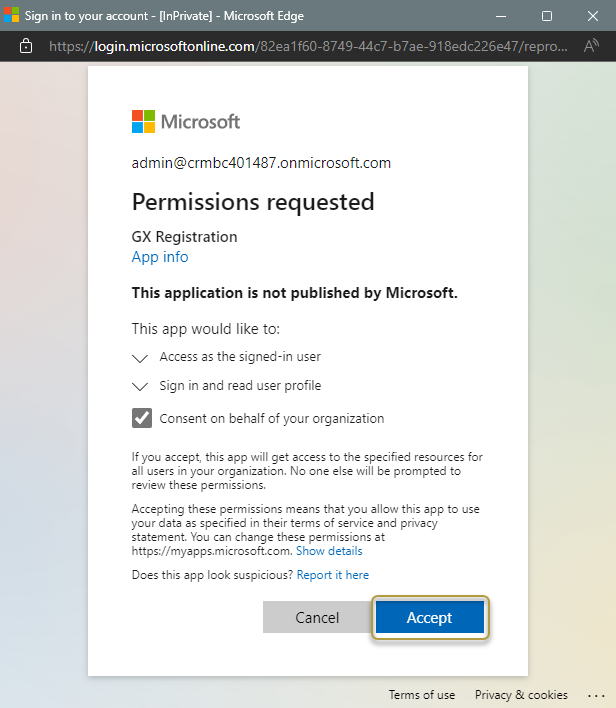Viewport: 616px width, 708px height.
Task: Open Terms of use in footer
Action: (421, 695)
